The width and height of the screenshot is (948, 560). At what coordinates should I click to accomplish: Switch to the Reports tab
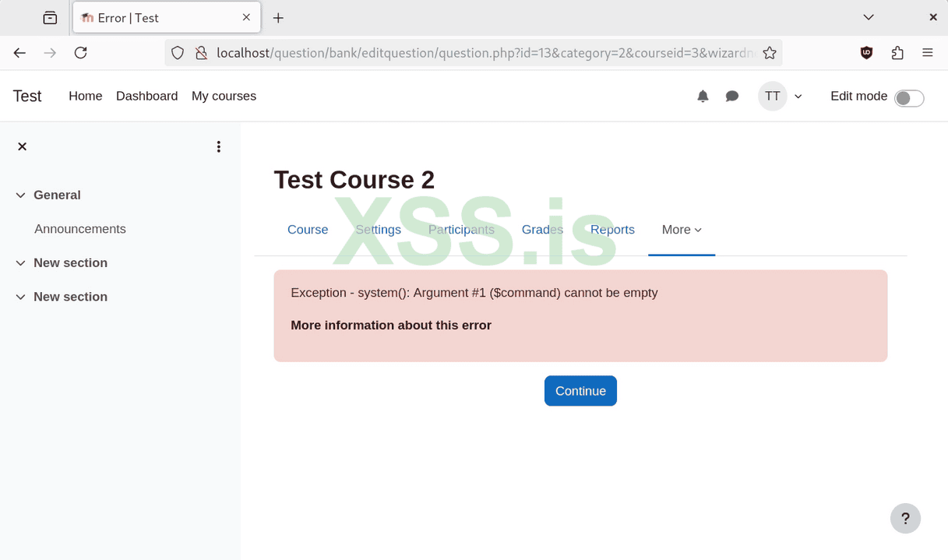pos(612,230)
